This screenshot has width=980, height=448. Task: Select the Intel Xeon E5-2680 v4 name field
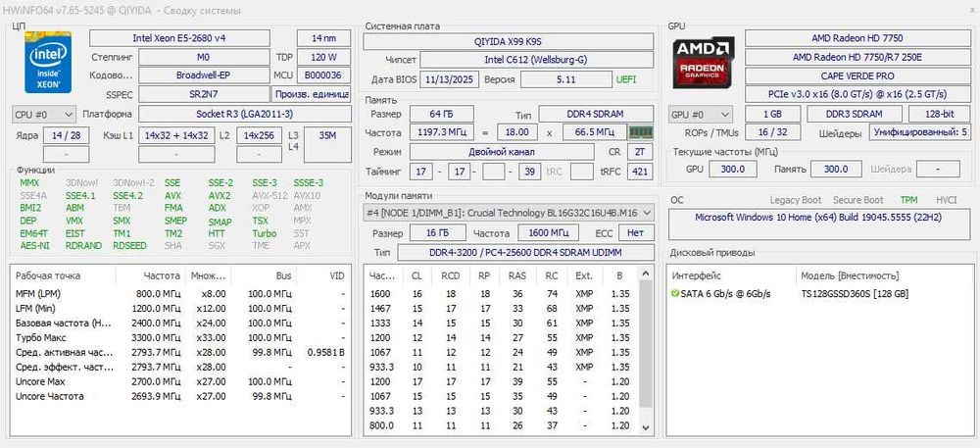point(179,38)
